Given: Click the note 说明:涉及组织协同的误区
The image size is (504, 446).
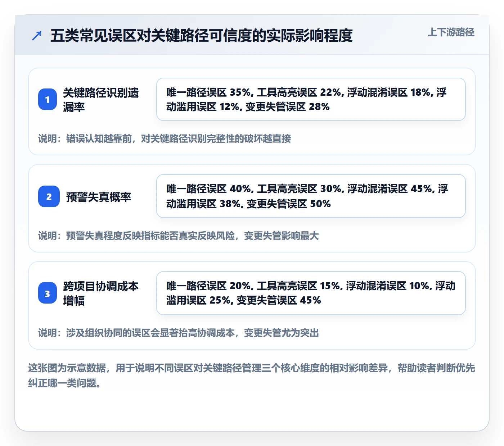Looking at the screenshot, I should point(179,333).
